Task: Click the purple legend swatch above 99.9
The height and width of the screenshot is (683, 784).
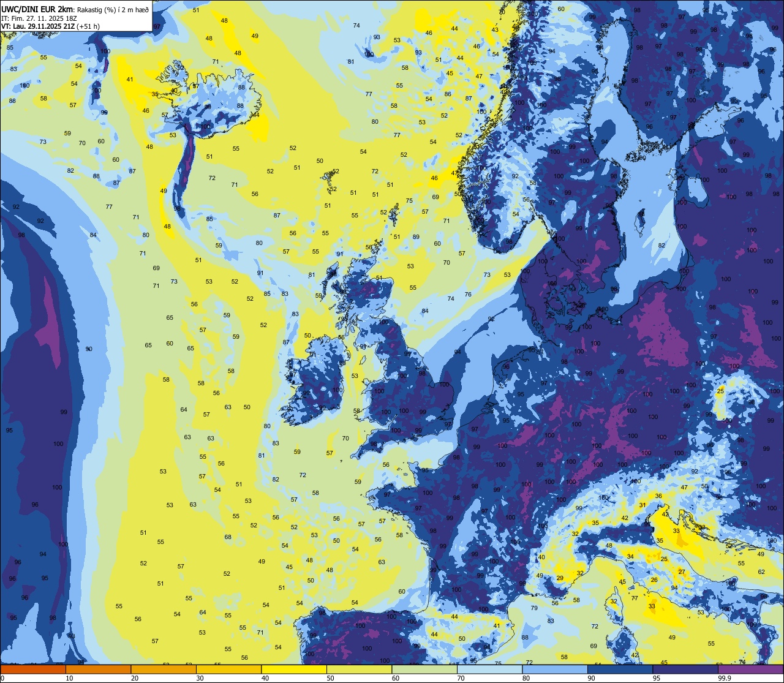Action: tap(750, 669)
